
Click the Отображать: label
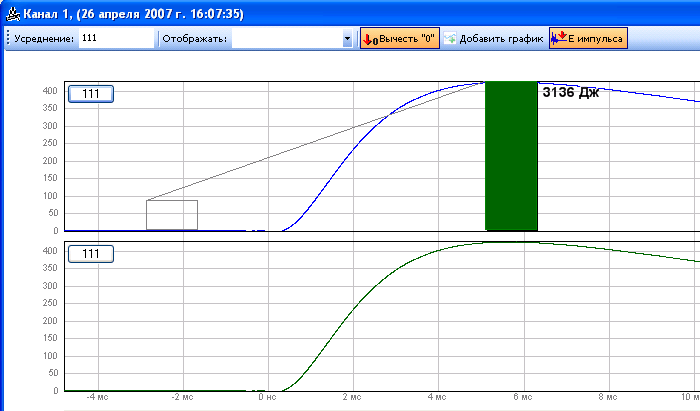click(x=195, y=39)
